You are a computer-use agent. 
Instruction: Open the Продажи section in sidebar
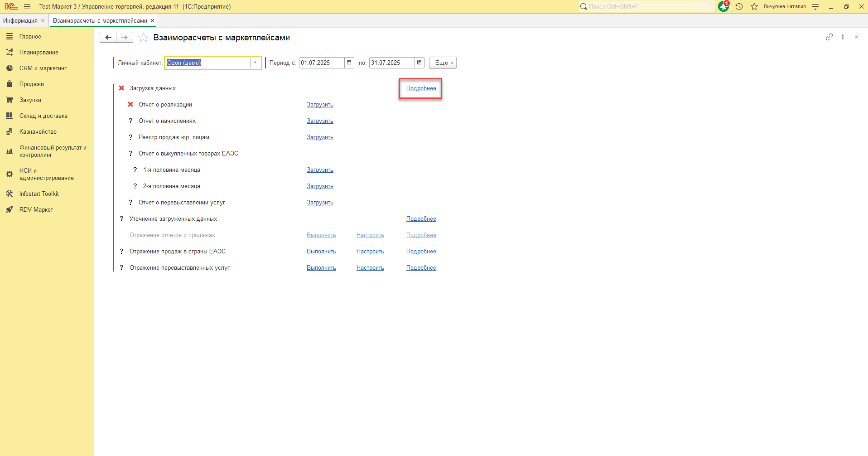click(x=32, y=84)
